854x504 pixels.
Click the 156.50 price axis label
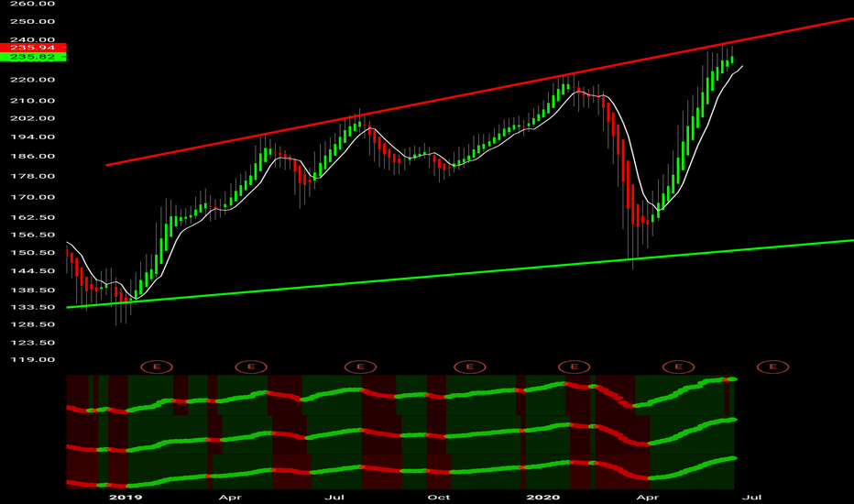pyautogui.click(x=33, y=235)
